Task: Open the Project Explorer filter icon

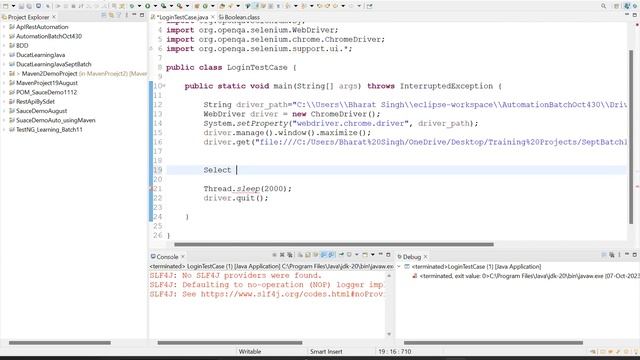Action: 119,16
